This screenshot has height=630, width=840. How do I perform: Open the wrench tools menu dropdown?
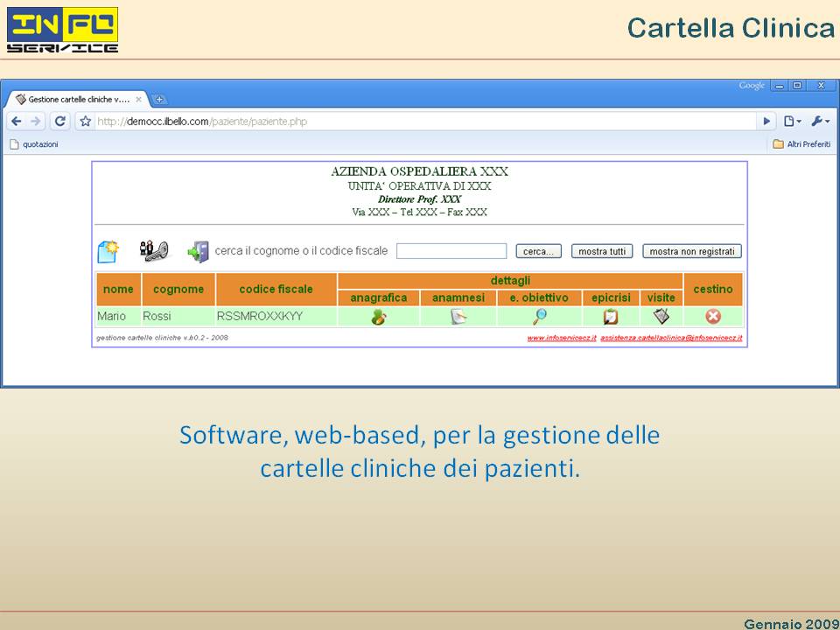click(x=819, y=122)
